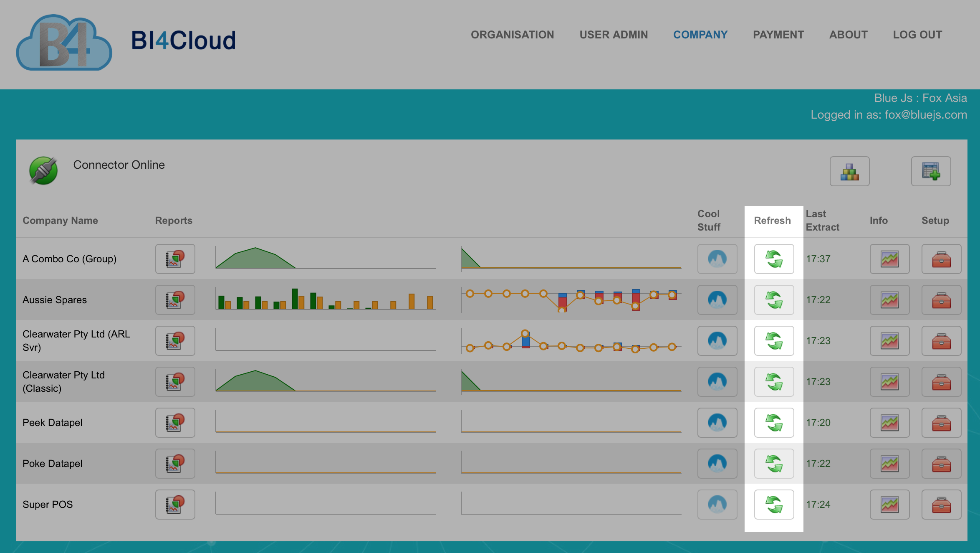The height and width of the screenshot is (553, 980).
Task: Open Cool Stuff for Poke Datapel
Action: click(x=717, y=464)
